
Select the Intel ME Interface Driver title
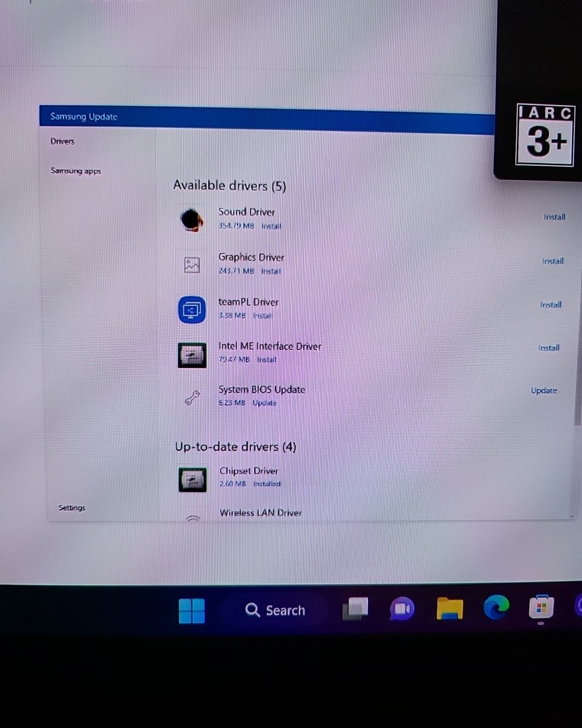click(x=270, y=346)
